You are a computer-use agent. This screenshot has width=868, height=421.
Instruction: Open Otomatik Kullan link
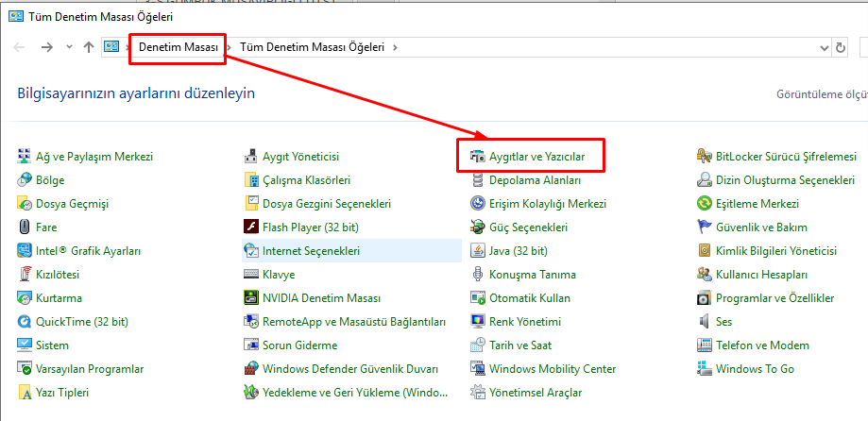click(x=530, y=297)
